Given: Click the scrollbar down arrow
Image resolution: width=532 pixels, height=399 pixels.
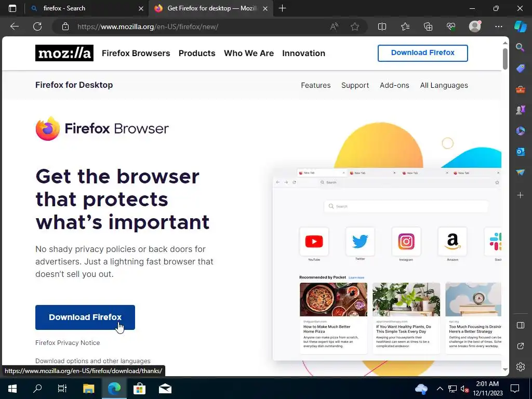Looking at the screenshot, I should [x=505, y=369].
